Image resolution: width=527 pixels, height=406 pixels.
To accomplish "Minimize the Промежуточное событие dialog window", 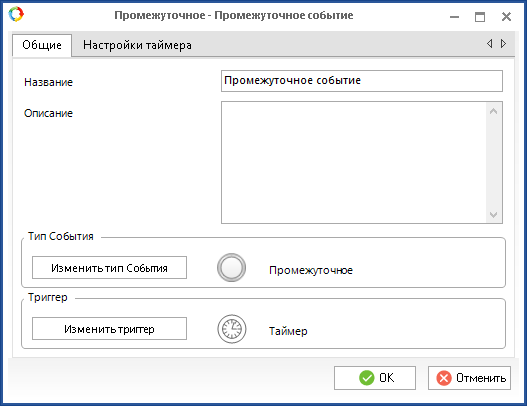I will [454, 16].
